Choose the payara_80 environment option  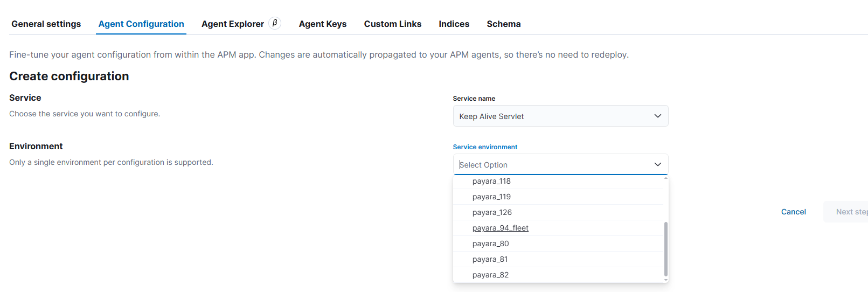(x=491, y=244)
